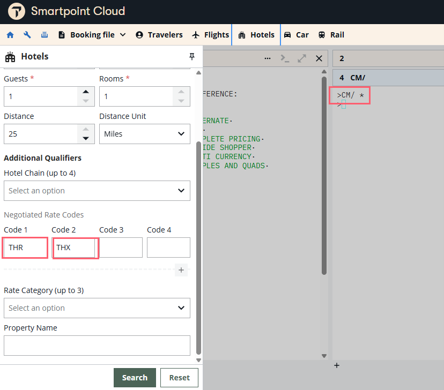Click the Reset button
The image size is (444, 390).
point(179,378)
